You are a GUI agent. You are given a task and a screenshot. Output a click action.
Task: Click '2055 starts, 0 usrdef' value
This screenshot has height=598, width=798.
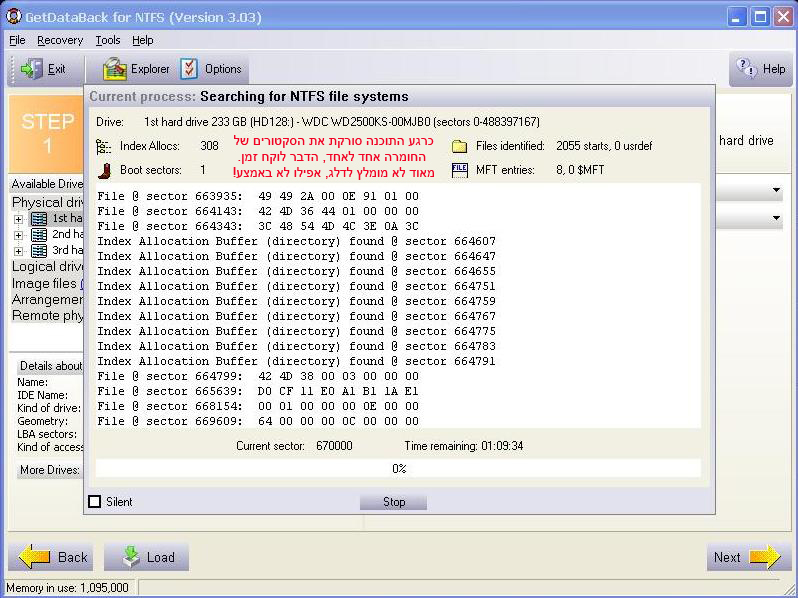pyautogui.click(x=604, y=146)
